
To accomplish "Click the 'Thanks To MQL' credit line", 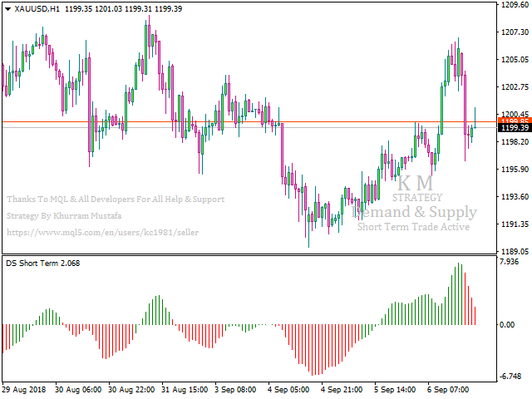I will coord(115,199).
